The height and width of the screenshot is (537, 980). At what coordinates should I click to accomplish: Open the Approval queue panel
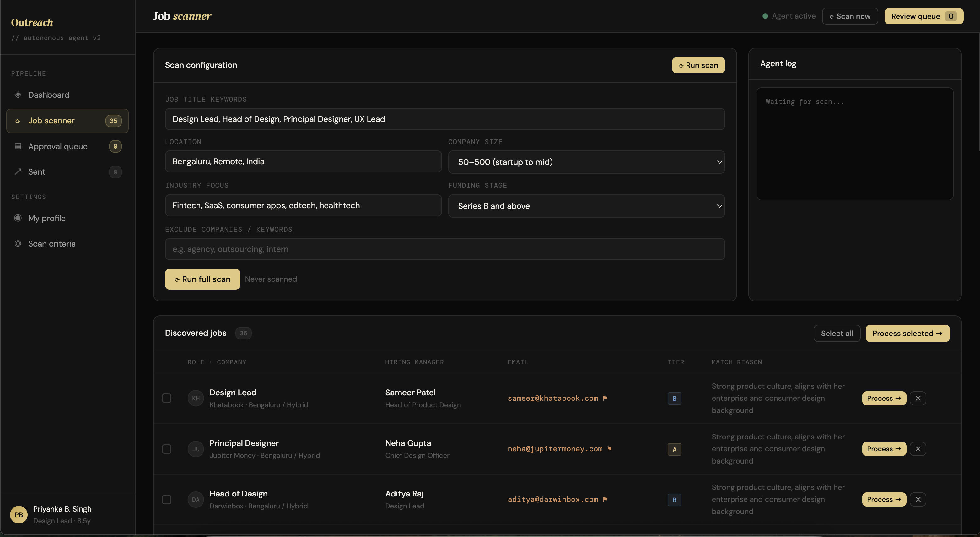coord(58,146)
